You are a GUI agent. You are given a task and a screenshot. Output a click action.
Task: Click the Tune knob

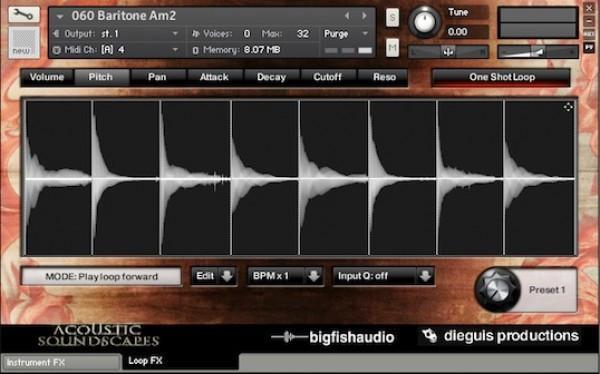424,22
